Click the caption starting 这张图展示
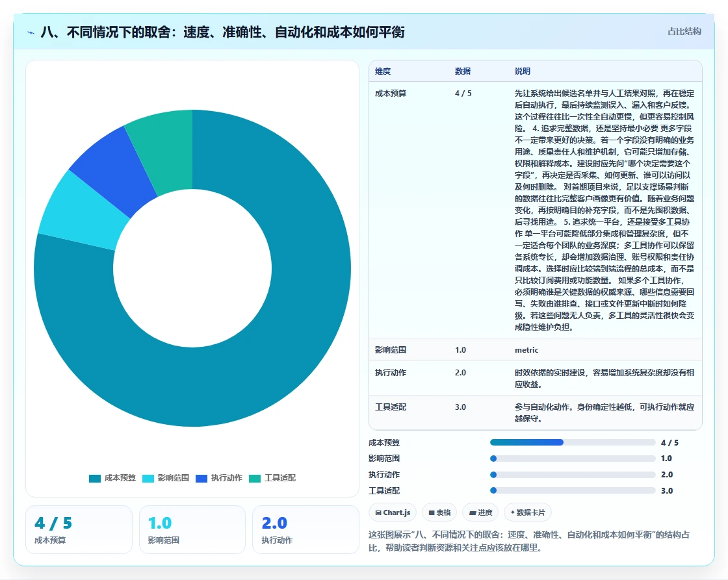 point(529,541)
